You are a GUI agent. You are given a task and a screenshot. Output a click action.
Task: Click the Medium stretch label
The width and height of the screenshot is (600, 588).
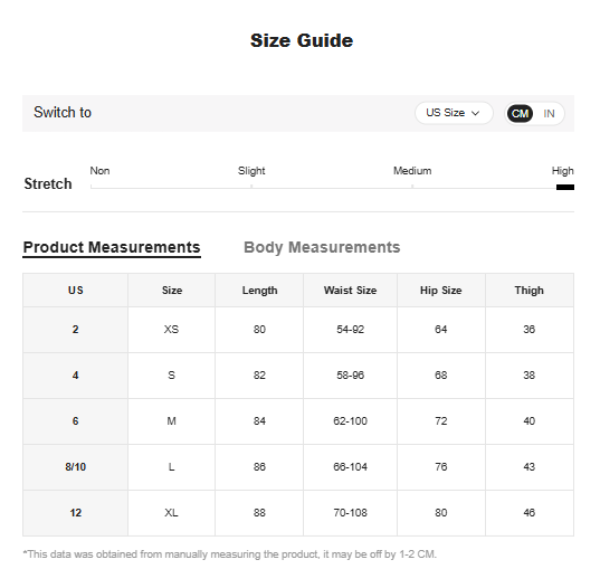[412, 171]
